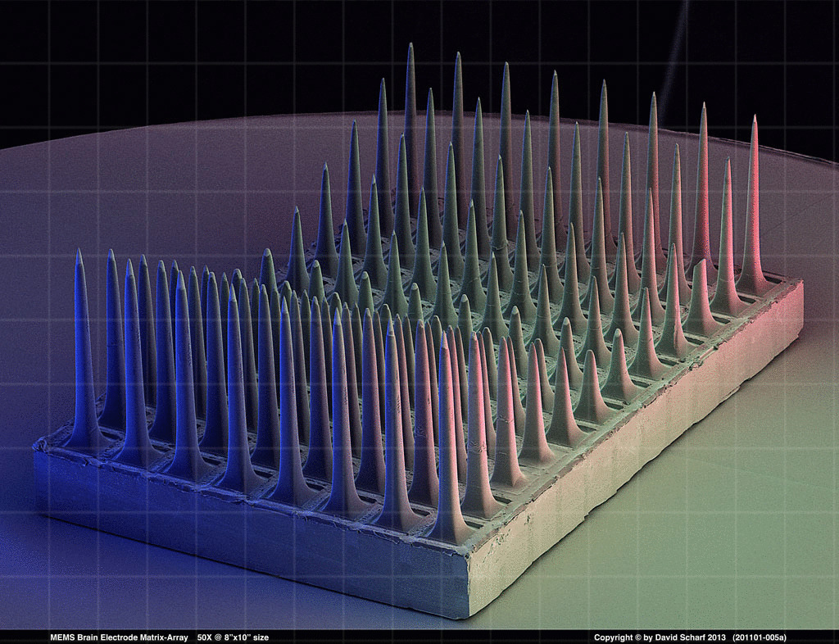Image resolution: width=839 pixels, height=644 pixels.
Task: Click the 'MEMS Brain Electrode Matrix-Array' caption text
Action: point(119,637)
